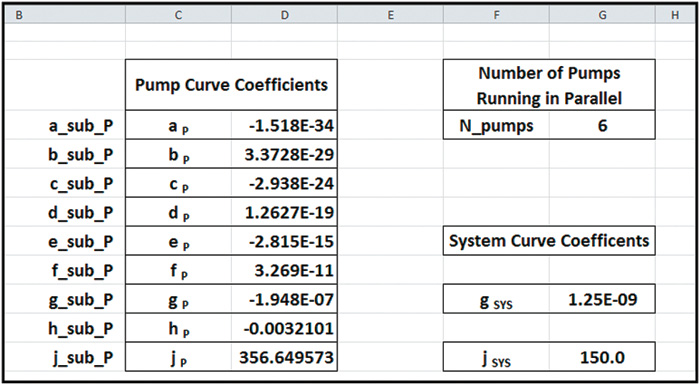Select the h P symbol cell
Image resolution: width=700 pixels, height=386 pixels.
point(179,328)
